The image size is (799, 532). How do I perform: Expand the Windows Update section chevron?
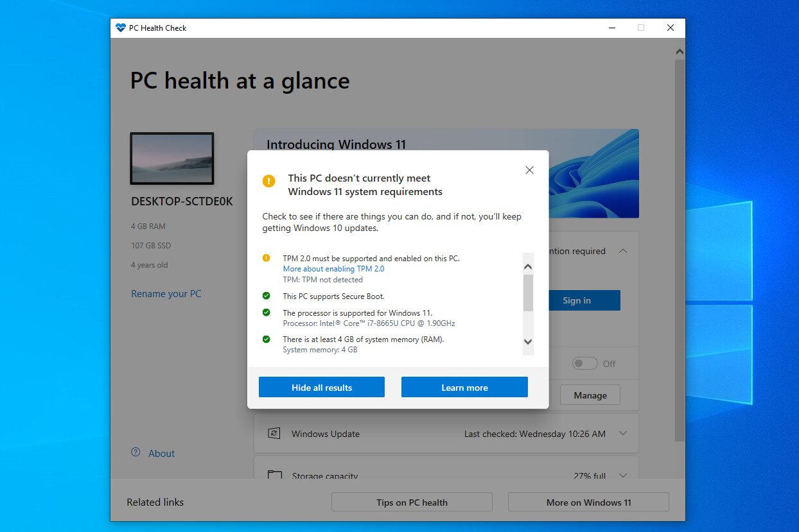tap(622, 433)
